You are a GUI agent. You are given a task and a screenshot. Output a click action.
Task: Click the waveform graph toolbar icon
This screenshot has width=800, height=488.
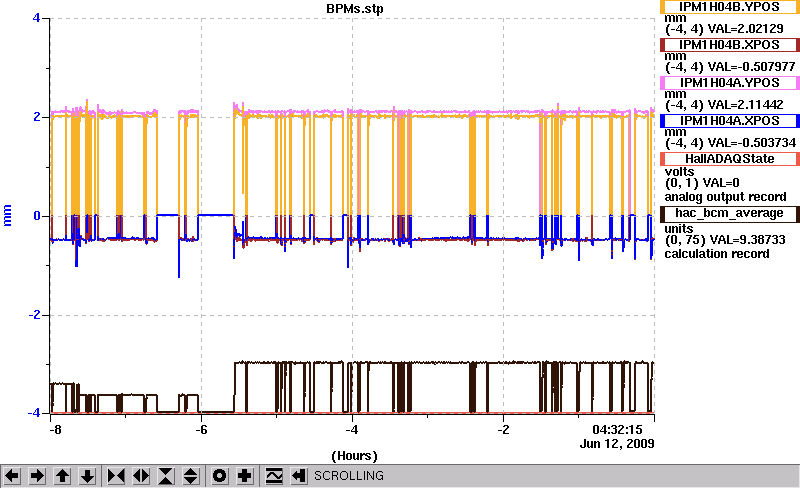tap(274, 476)
